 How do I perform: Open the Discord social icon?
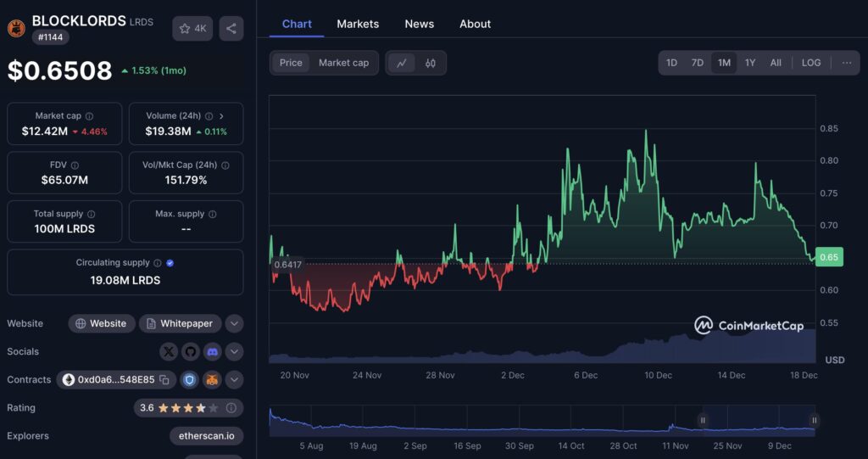pos(212,351)
